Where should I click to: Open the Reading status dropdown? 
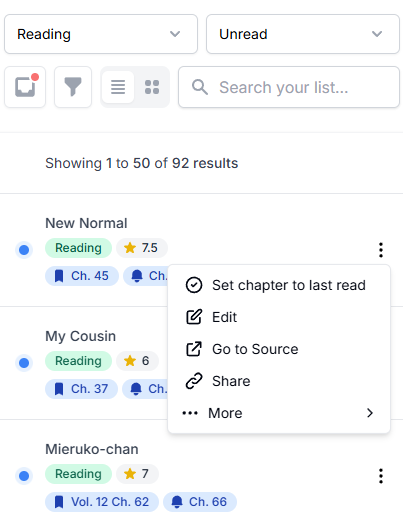click(101, 34)
